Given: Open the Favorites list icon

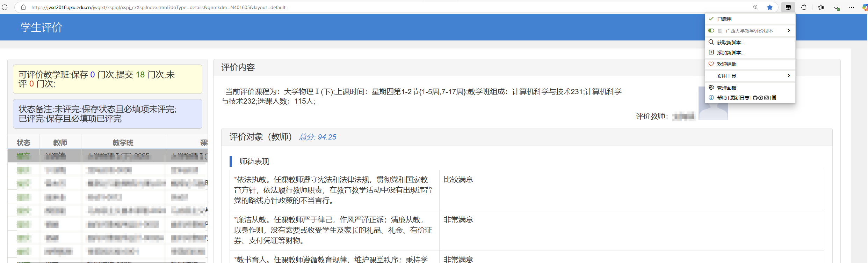Looking at the screenshot, I should tap(820, 7).
